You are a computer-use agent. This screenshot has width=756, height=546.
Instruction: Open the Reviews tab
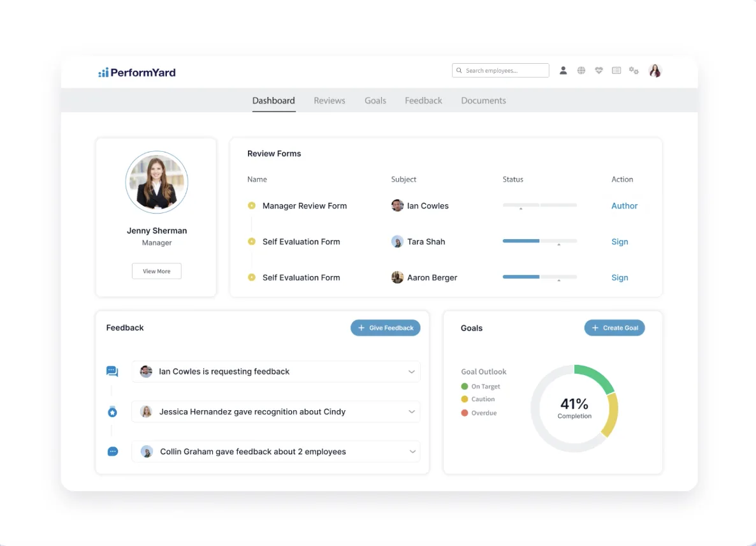pyautogui.click(x=330, y=100)
